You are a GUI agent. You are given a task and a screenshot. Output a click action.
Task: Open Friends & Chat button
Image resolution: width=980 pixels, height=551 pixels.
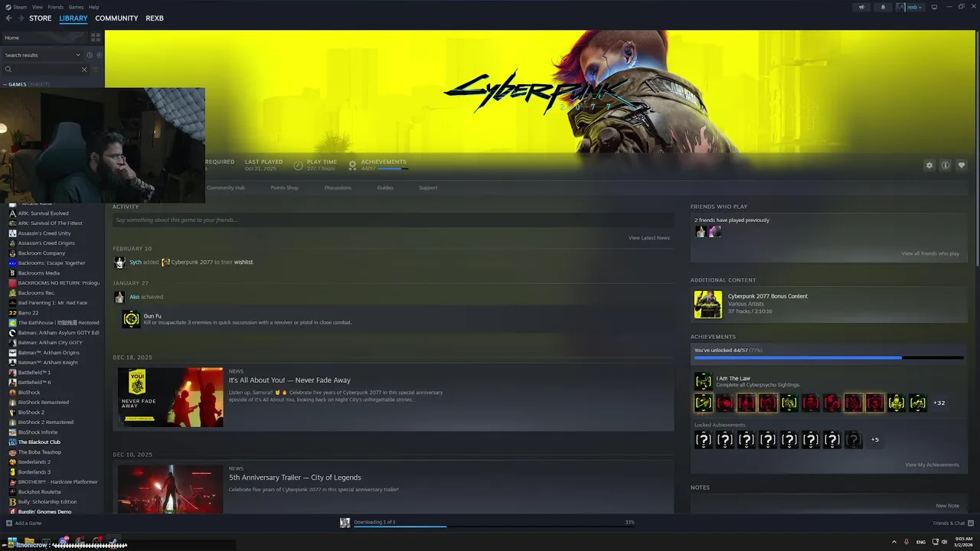[953, 523]
